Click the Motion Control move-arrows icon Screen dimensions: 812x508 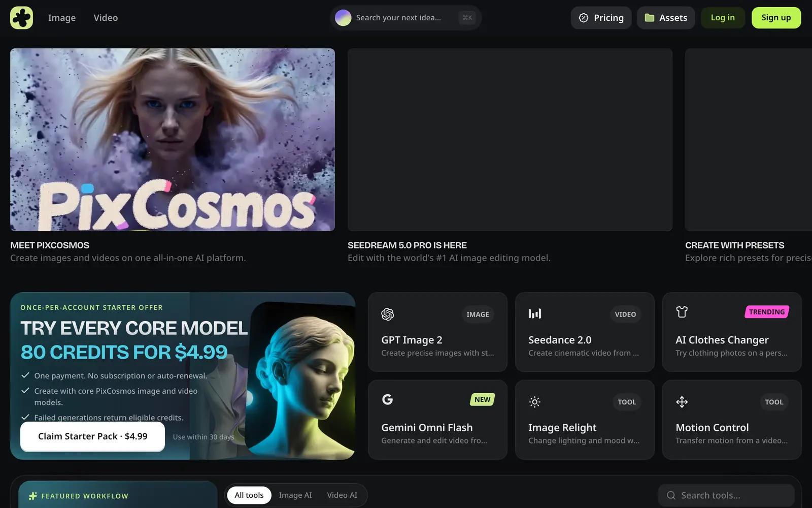[682, 402]
